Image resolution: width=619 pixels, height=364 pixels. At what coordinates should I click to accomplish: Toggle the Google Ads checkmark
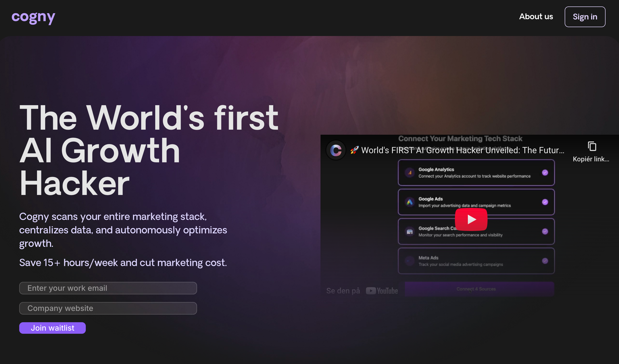(545, 202)
